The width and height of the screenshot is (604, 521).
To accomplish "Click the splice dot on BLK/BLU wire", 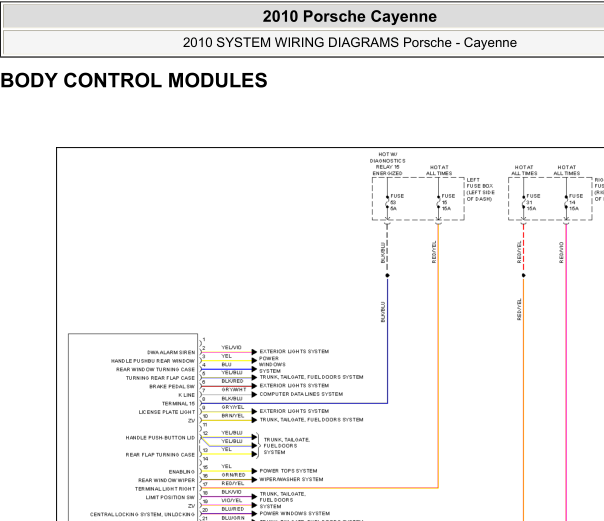I will [388, 275].
